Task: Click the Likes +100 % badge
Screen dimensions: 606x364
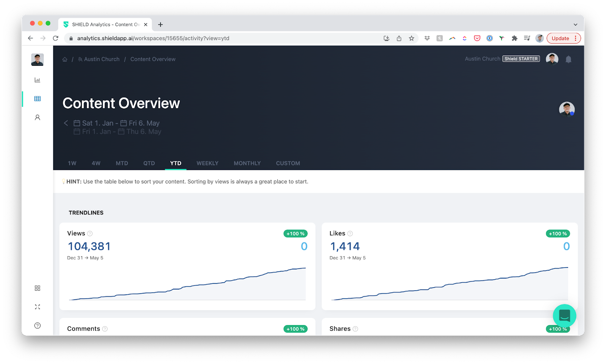Action: tap(558, 234)
